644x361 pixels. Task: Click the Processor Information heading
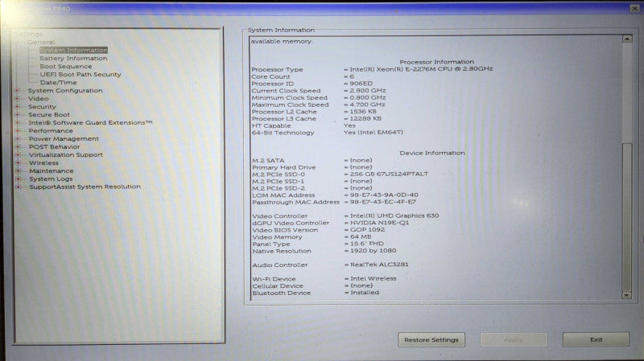(x=436, y=62)
